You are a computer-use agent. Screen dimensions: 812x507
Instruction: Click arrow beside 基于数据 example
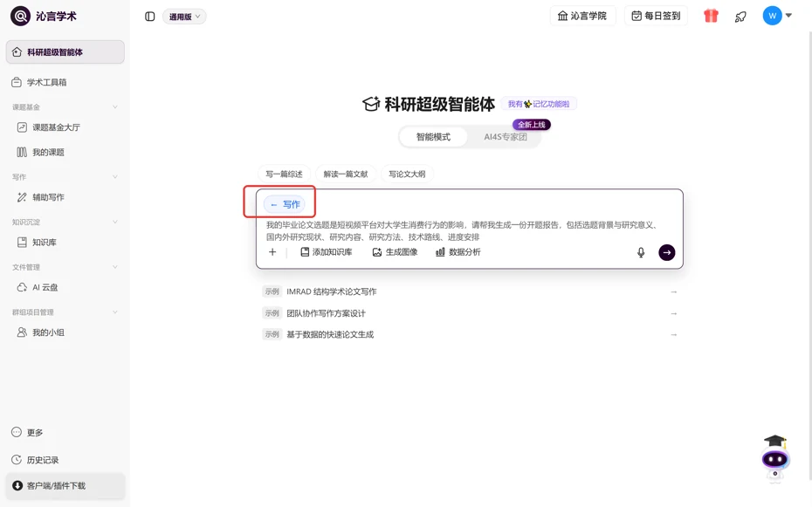click(674, 335)
